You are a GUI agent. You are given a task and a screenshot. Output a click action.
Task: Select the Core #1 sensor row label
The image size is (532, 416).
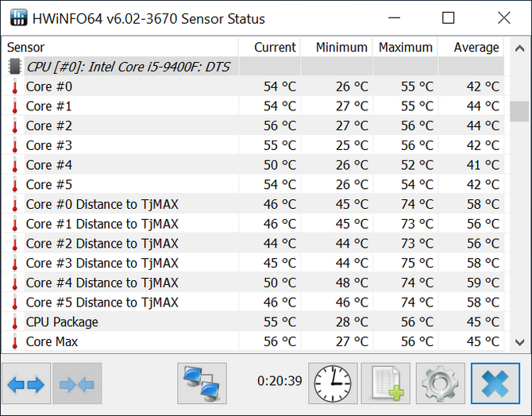point(49,106)
